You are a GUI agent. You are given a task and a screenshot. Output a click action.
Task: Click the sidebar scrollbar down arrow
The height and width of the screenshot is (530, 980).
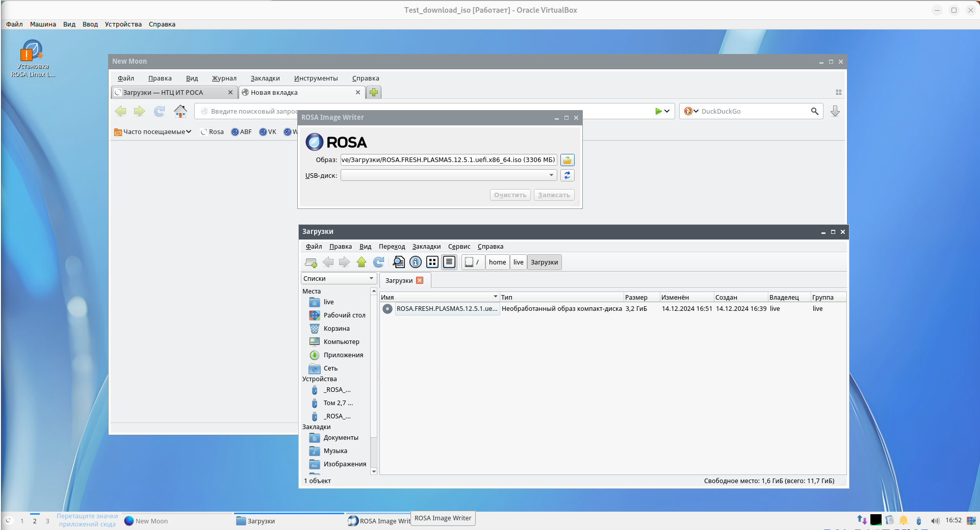374,471
